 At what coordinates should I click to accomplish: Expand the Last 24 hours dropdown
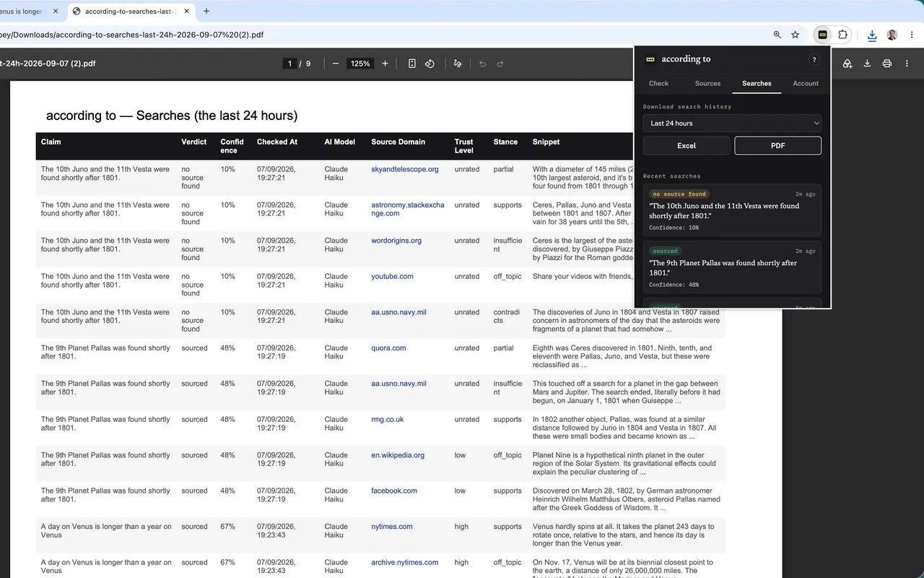point(732,124)
